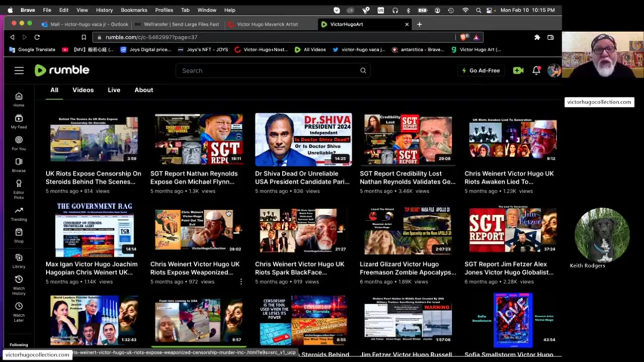This screenshot has height=362, width=644.
Task: Open Max Igan Victor Hugo video title
Action: tap(92, 268)
